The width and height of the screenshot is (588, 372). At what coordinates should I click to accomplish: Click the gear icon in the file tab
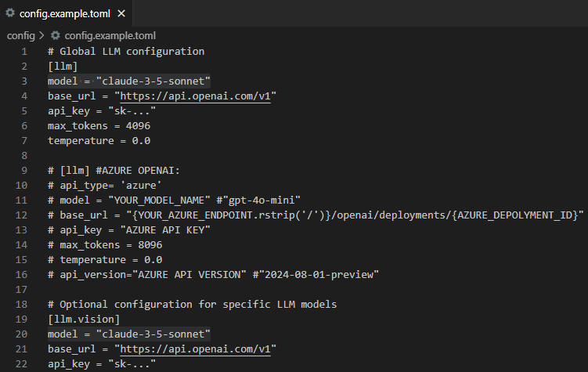[10, 12]
